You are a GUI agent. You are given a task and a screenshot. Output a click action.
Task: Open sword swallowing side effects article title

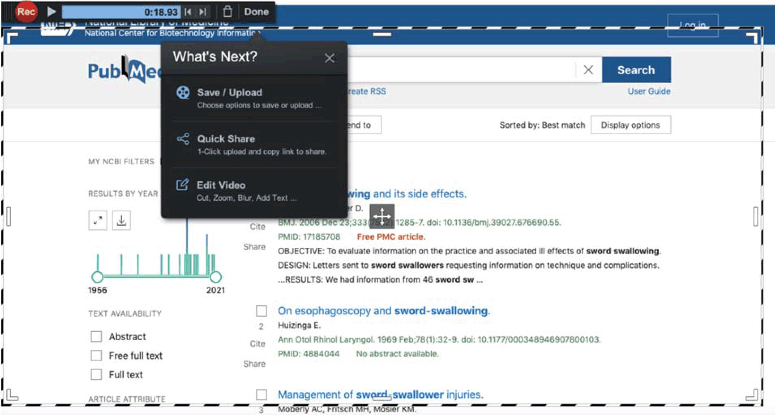click(x=407, y=194)
